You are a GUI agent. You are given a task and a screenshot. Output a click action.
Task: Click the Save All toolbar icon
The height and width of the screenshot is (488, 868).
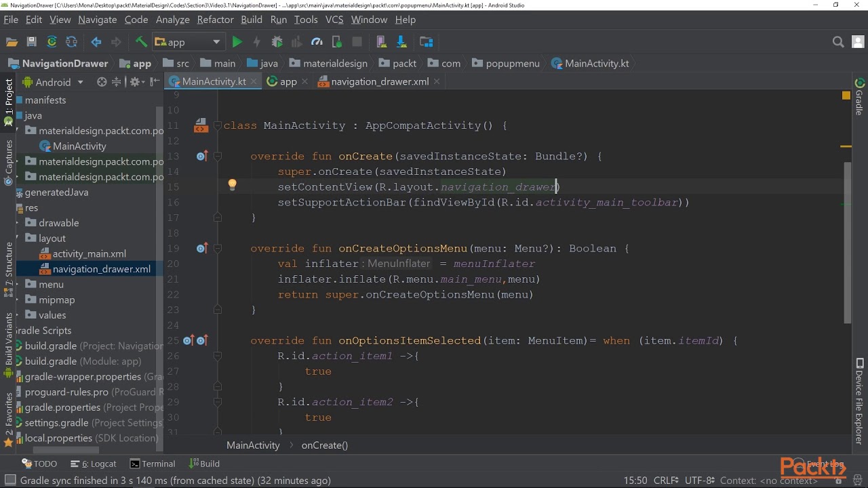click(x=31, y=42)
